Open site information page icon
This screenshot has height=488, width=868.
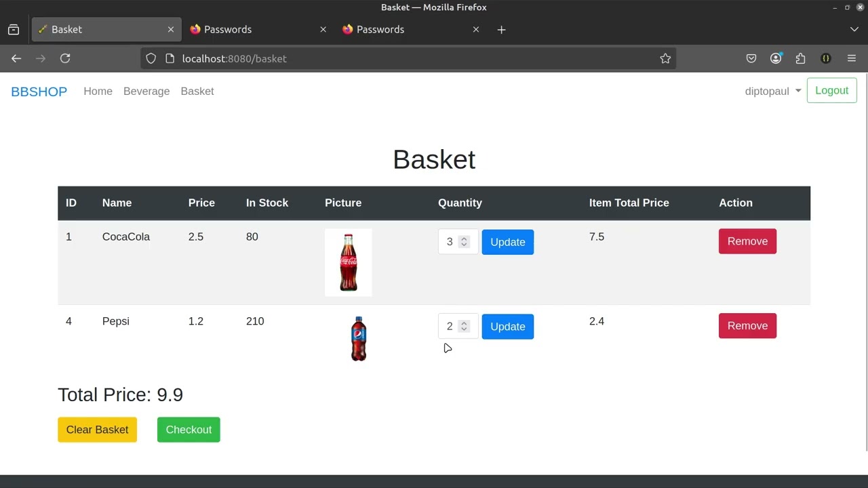170,59
